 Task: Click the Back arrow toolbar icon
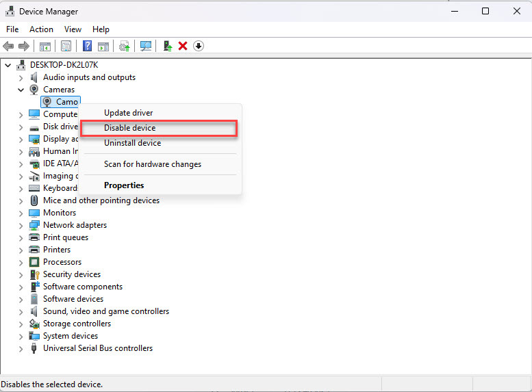pos(8,46)
